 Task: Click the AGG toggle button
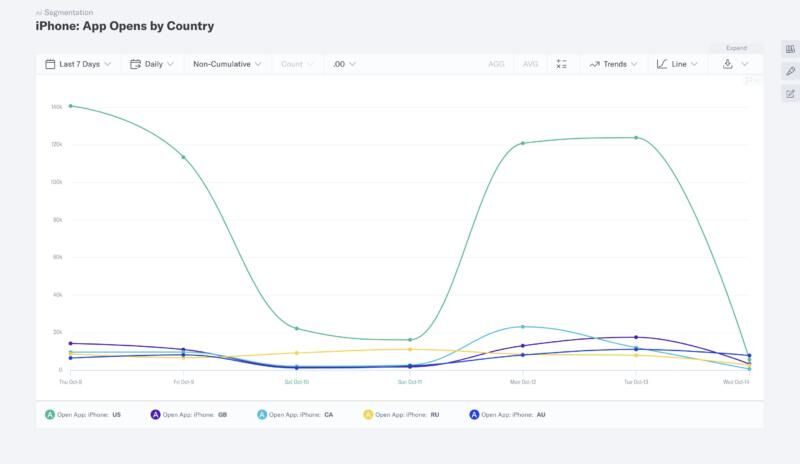pos(496,64)
